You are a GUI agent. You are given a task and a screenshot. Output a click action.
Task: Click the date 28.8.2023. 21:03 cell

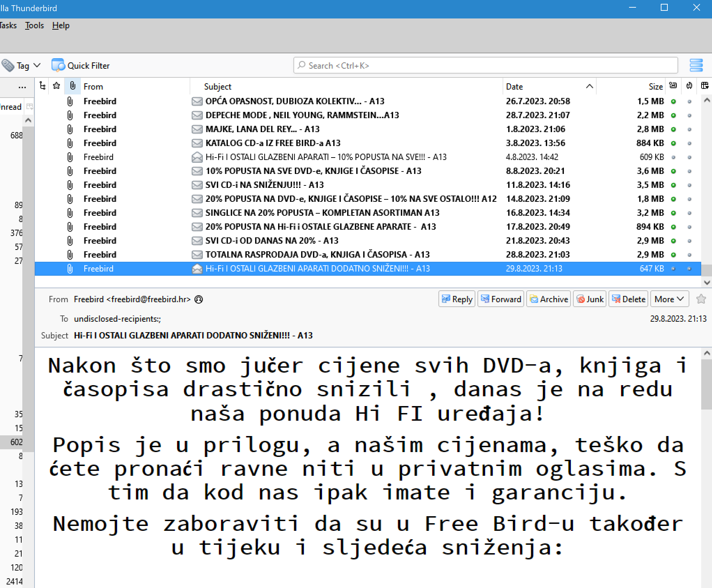[x=538, y=254]
